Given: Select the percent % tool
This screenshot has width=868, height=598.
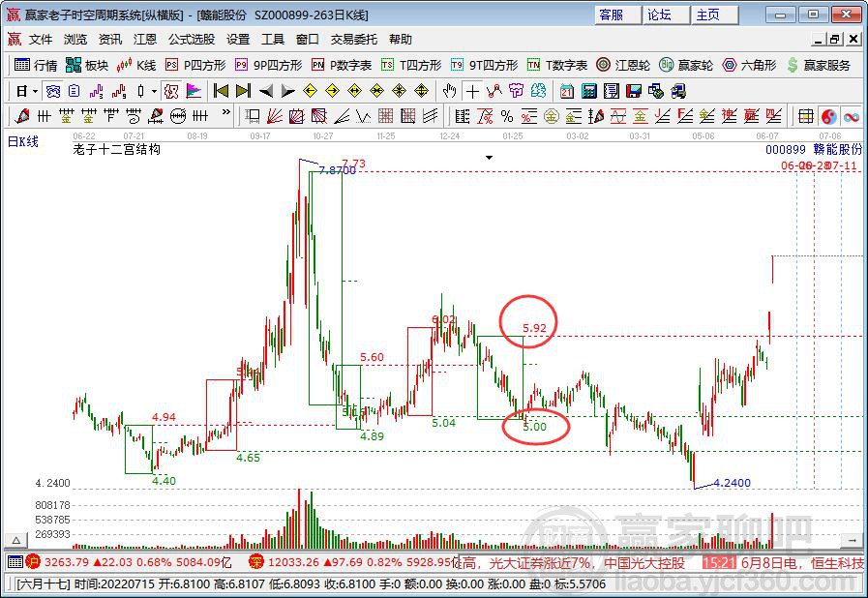Looking at the screenshot, I should [x=506, y=116].
